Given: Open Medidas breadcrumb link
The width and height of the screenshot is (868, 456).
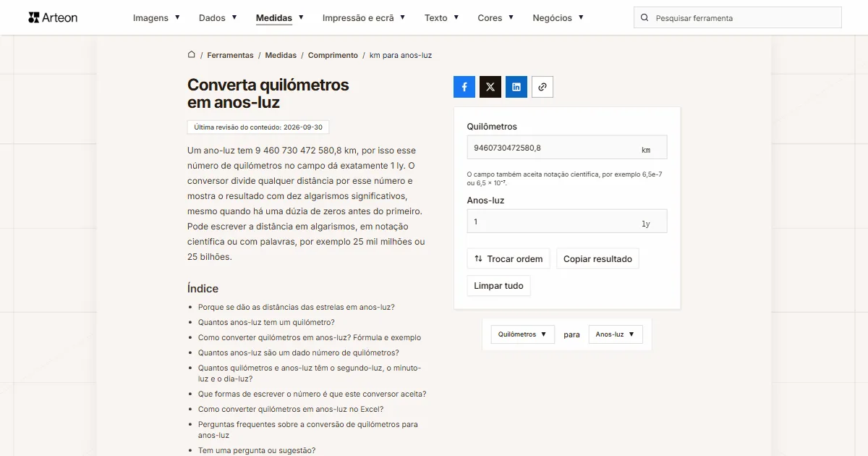Looking at the screenshot, I should [x=281, y=55].
